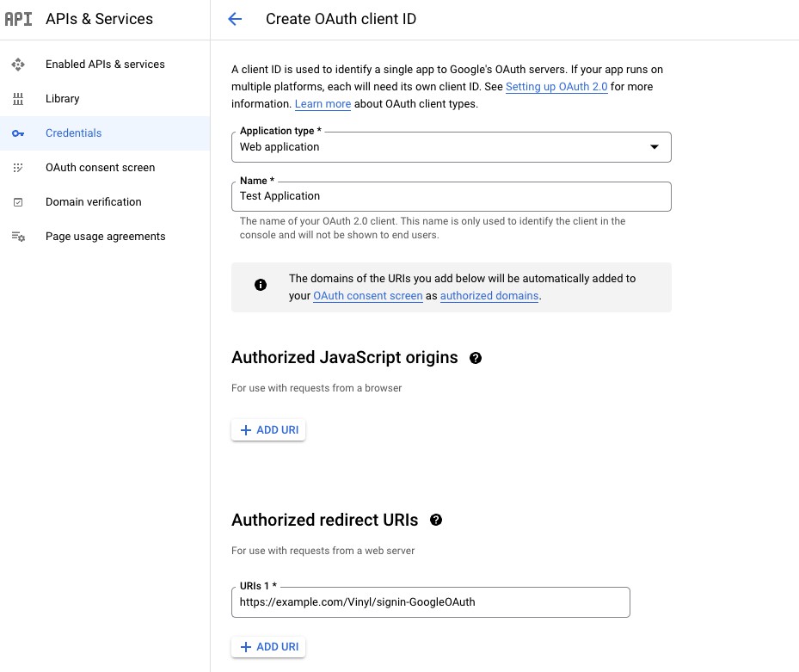
Task: Select the Library sidebar icon
Action: point(18,98)
